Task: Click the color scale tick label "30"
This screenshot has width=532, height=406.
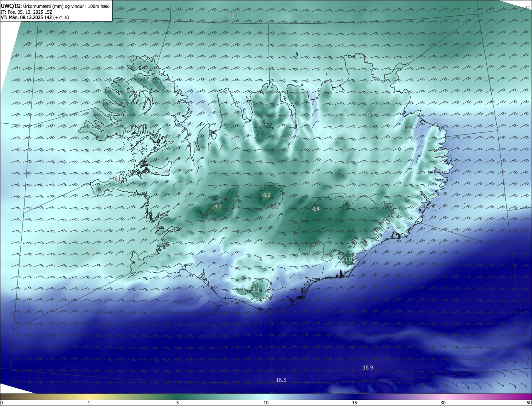Action: point(443,403)
